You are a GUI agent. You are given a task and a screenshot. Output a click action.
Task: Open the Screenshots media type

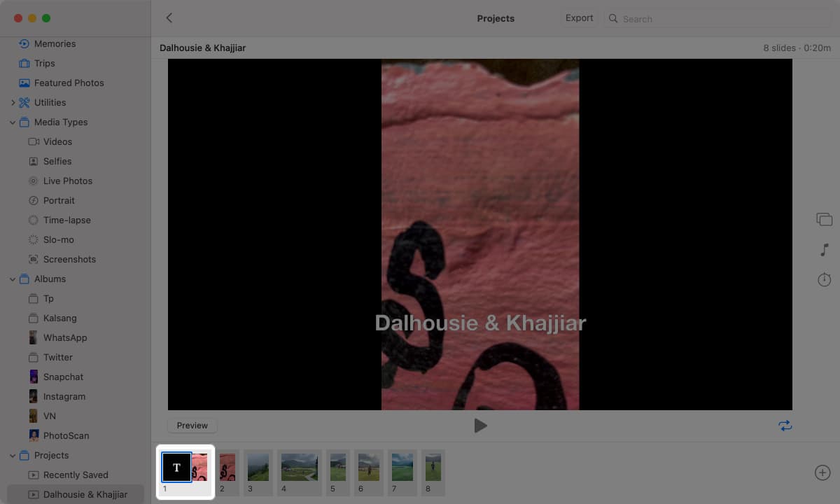click(x=69, y=259)
